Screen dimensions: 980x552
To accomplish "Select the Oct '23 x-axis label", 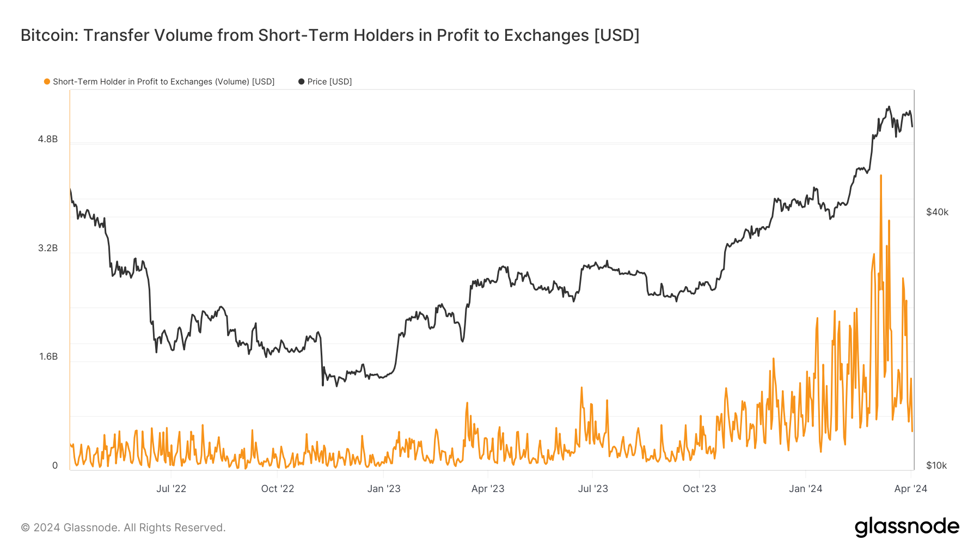I will (699, 489).
